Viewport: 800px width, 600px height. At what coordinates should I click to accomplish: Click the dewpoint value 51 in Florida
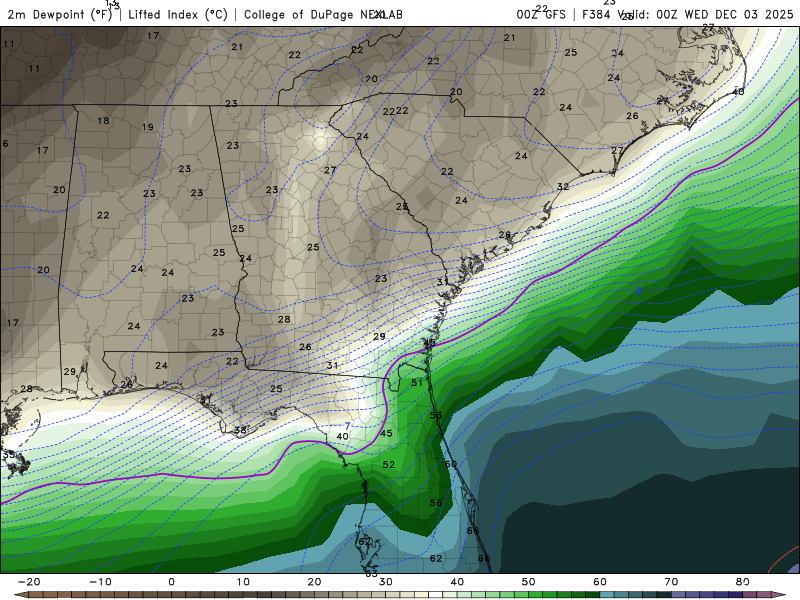pyautogui.click(x=417, y=383)
